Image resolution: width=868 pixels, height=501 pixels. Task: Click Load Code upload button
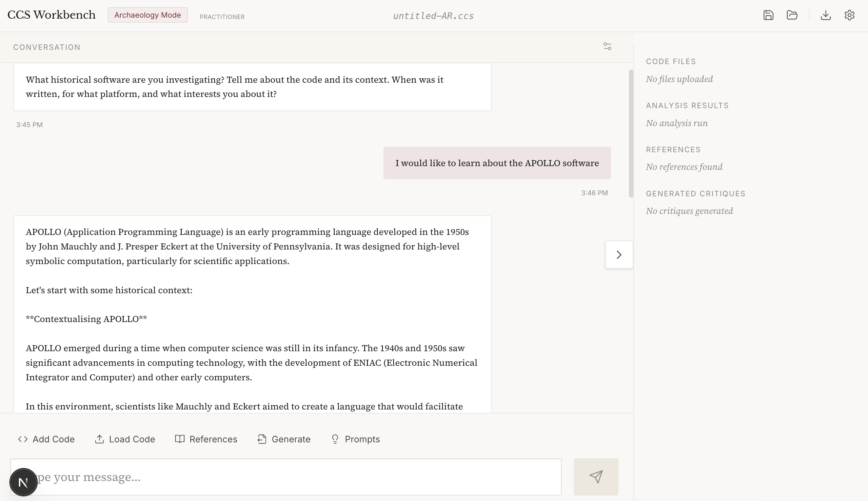point(125,439)
